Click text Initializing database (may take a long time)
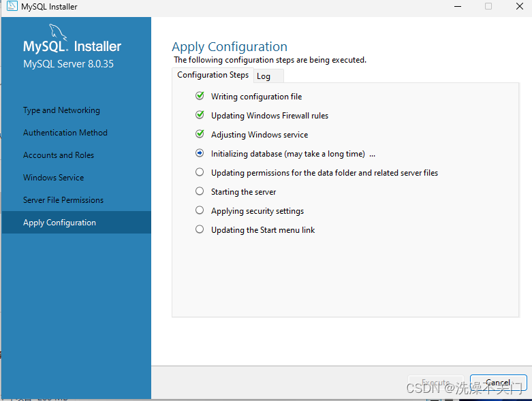 (x=287, y=154)
